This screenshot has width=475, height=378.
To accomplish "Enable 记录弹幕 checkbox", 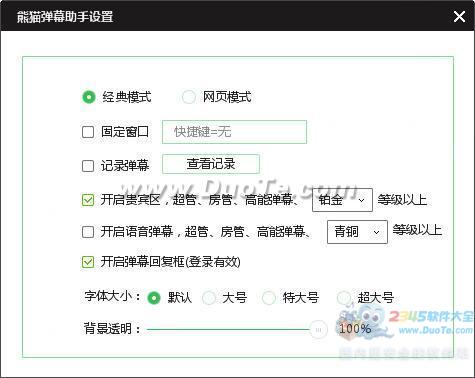I will [88, 166].
